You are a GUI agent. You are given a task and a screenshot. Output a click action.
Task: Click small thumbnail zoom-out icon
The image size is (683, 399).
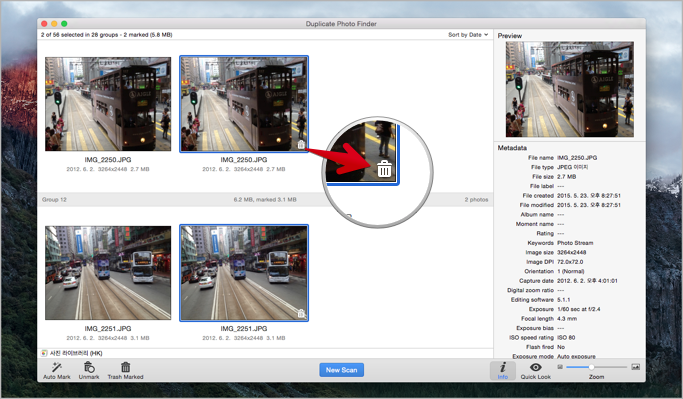560,367
